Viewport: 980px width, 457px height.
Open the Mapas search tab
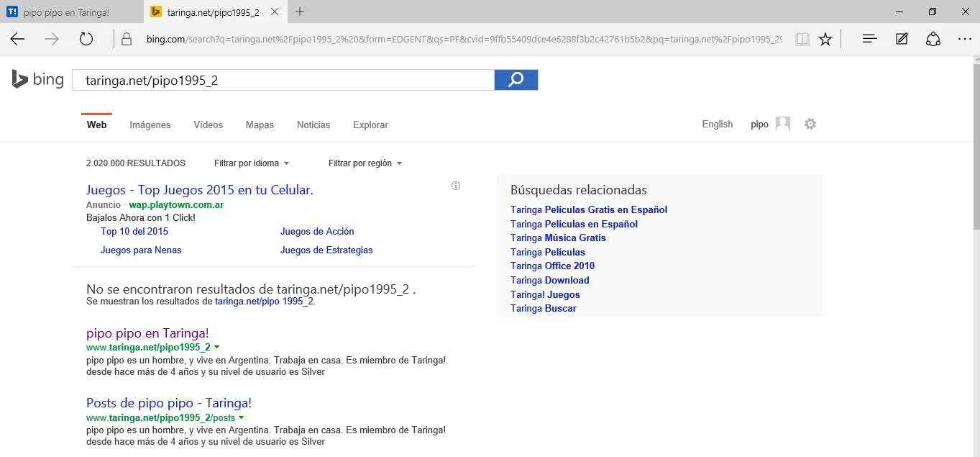coord(260,125)
